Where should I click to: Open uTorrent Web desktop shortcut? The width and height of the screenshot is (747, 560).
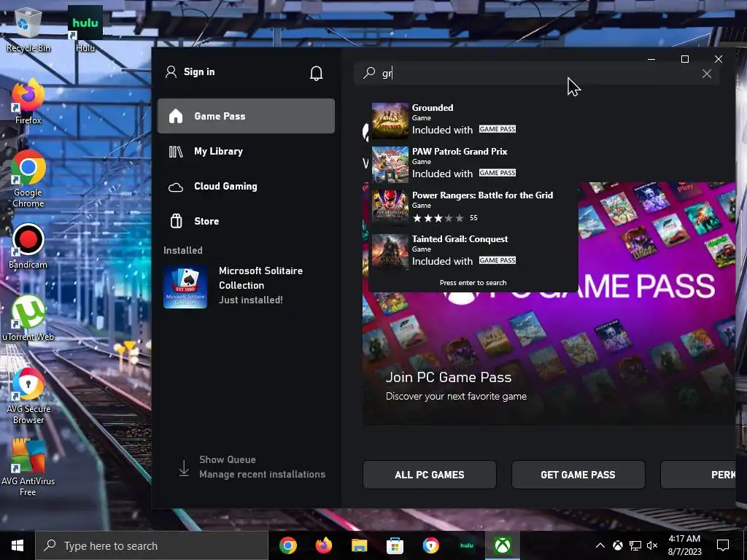[28, 319]
